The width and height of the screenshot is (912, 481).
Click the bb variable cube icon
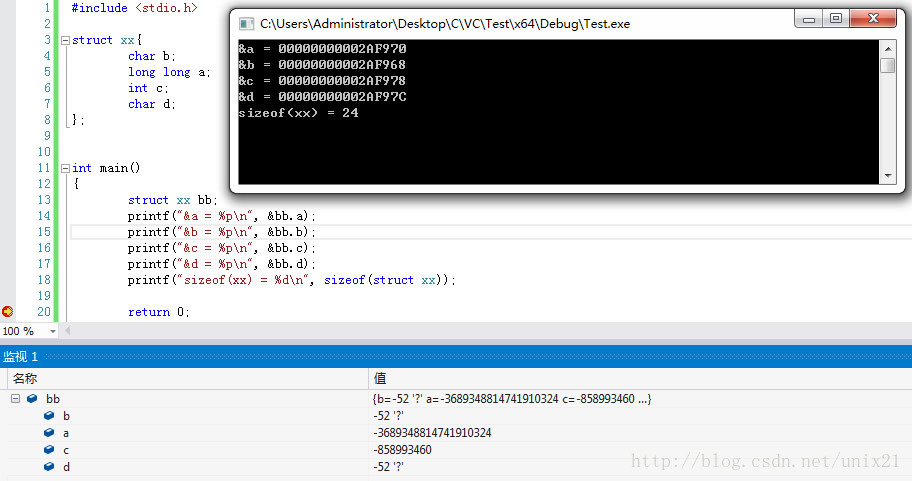click(x=33, y=399)
